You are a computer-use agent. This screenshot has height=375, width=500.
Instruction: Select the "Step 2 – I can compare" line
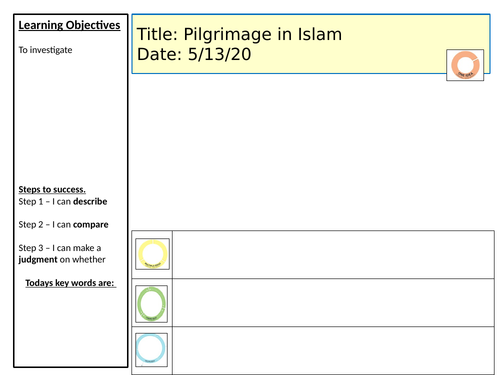click(x=63, y=224)
